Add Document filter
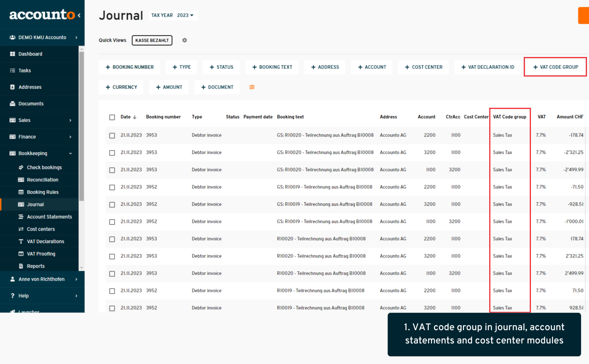 (217, 87)
